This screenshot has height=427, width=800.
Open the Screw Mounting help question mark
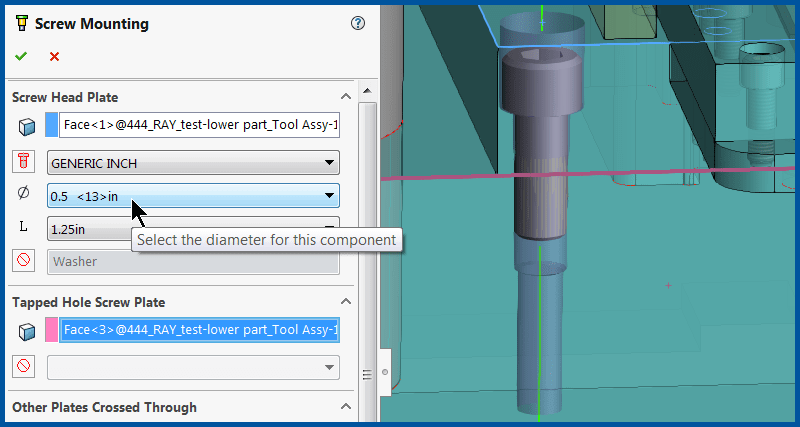tap(358, 24)
